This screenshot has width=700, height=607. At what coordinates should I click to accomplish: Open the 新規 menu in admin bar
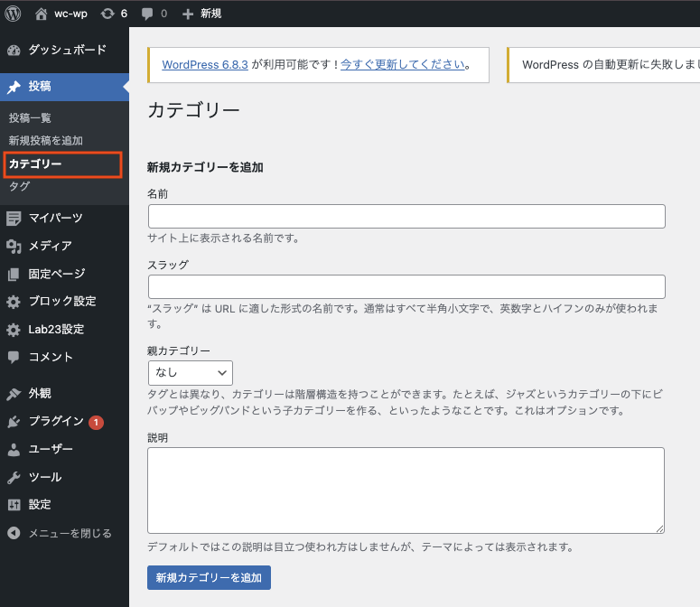click(x=201, y=14)
